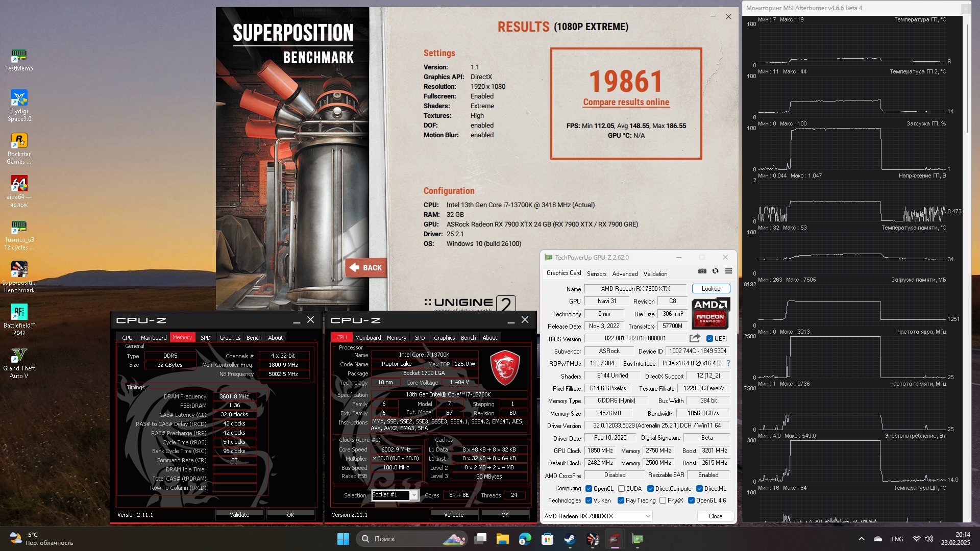
Task: Launch Grand Theft Auto V desktop icon
Action: coord(19,363)
